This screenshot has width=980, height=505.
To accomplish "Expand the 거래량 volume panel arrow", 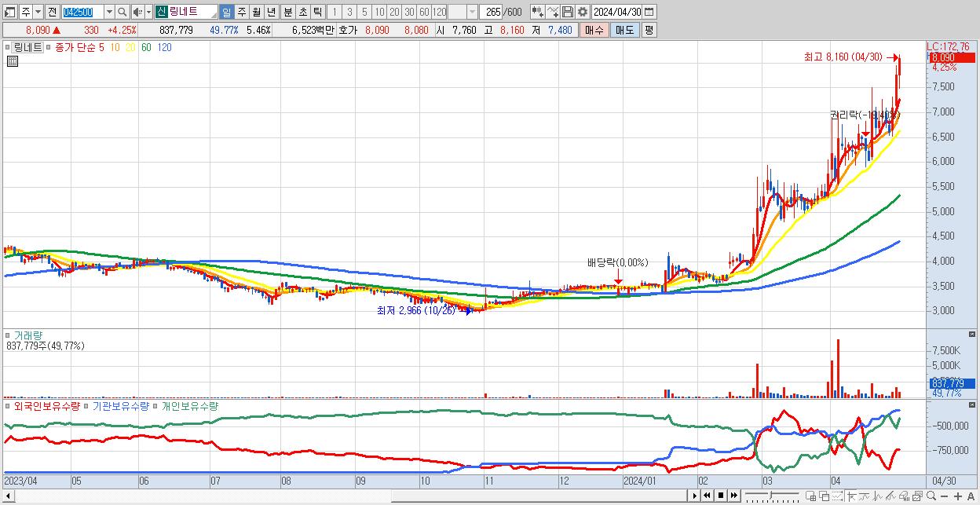I will pos(7,335).
